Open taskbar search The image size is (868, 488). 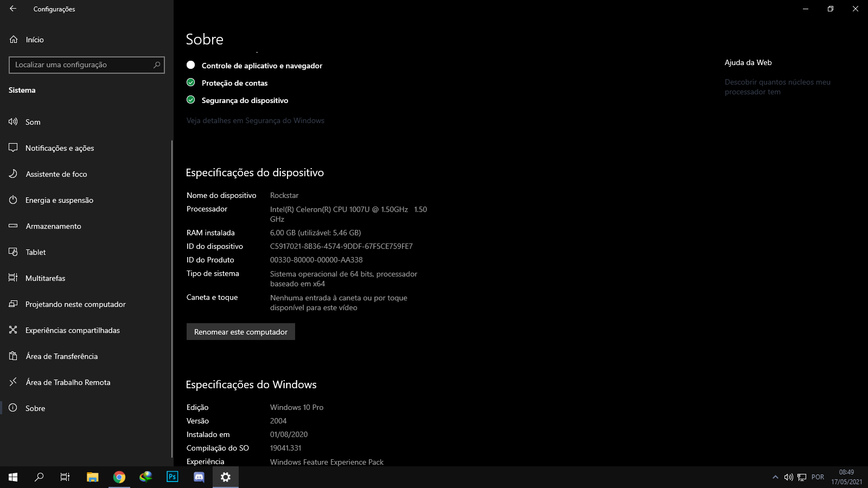point(39,477)
